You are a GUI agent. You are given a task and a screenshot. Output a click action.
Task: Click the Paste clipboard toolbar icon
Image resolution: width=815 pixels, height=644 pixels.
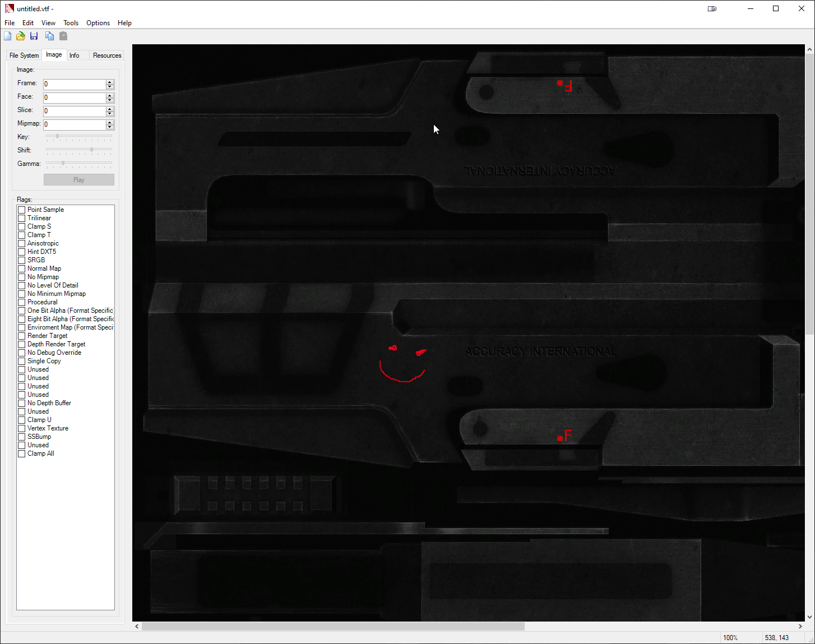coord(63,36)
